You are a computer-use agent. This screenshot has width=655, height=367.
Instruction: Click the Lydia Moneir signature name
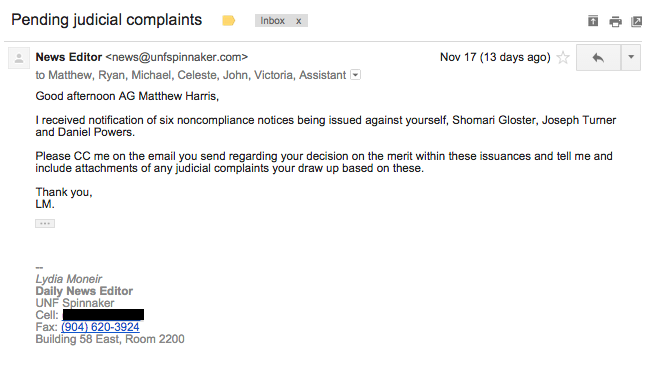tap(69, 279)
